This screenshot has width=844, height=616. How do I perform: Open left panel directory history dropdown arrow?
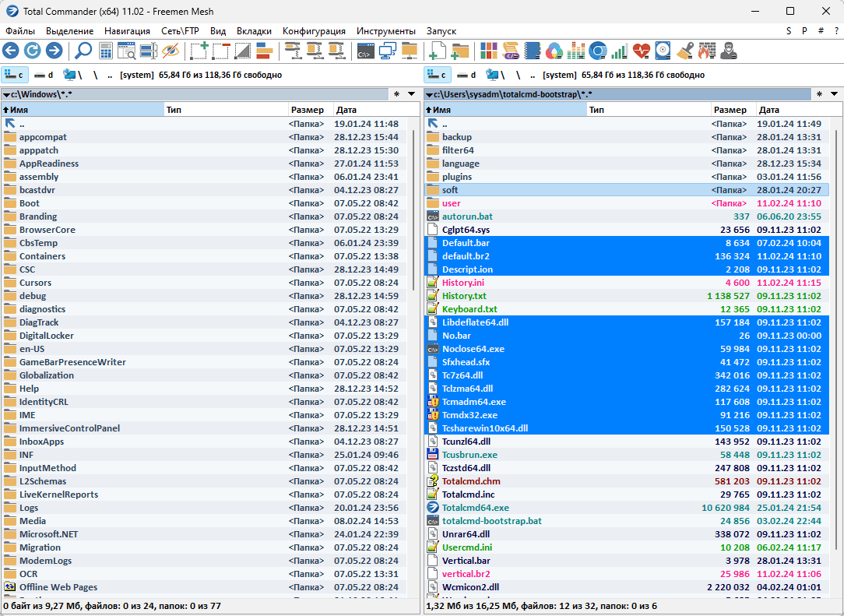coord(413,94)
